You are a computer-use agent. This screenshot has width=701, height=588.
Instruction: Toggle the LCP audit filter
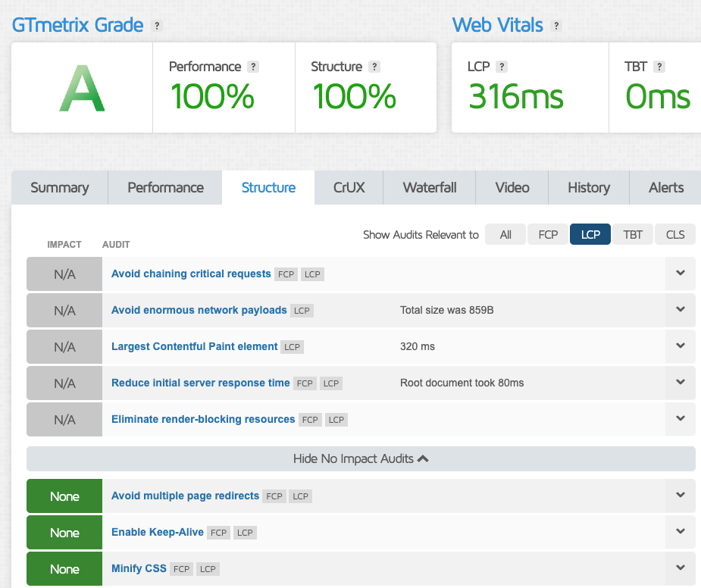(x=590, y=234)
